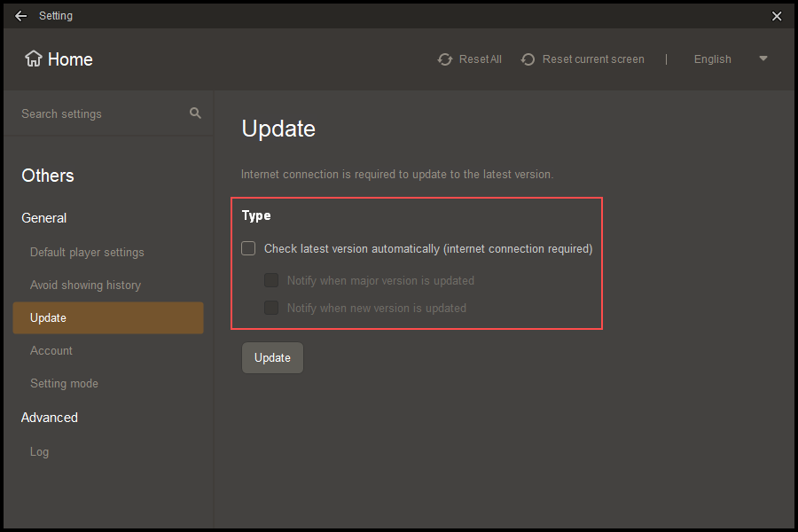Viewport: 798px width, 532px height.
Task: Click the Type section label
Action: click(x=256, y=215)
